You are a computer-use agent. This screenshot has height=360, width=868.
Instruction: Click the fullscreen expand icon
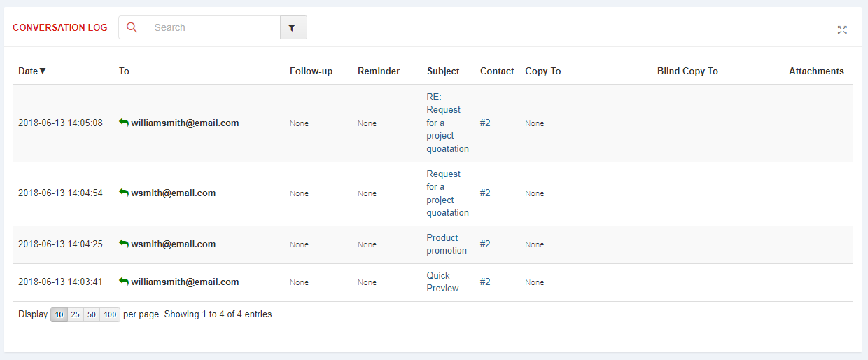click(x=842, y=30)
